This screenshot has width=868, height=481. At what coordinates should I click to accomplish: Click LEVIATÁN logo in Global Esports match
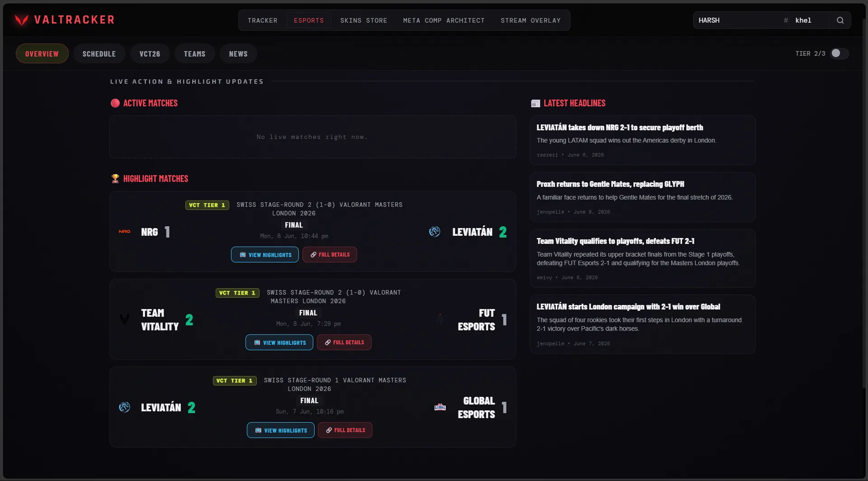tap(124, 407)
